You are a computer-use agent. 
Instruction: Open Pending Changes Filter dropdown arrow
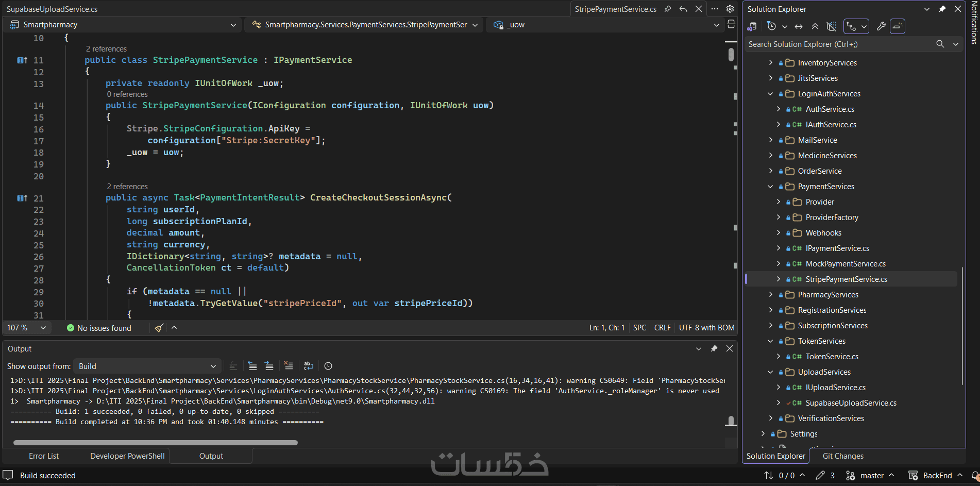pyautogui.click(x=784, y=26)
